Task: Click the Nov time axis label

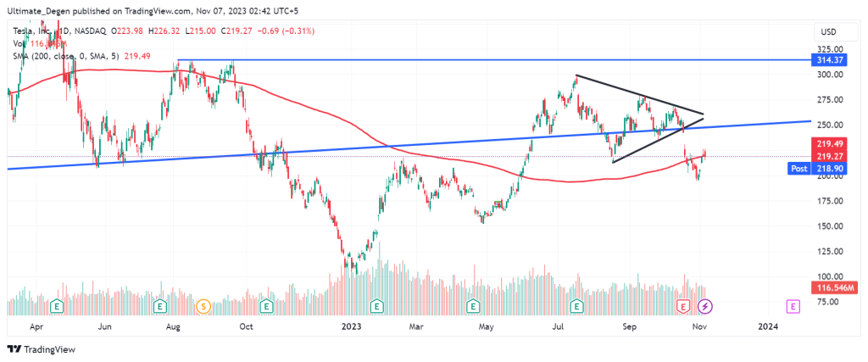Action: coord(698,326)
